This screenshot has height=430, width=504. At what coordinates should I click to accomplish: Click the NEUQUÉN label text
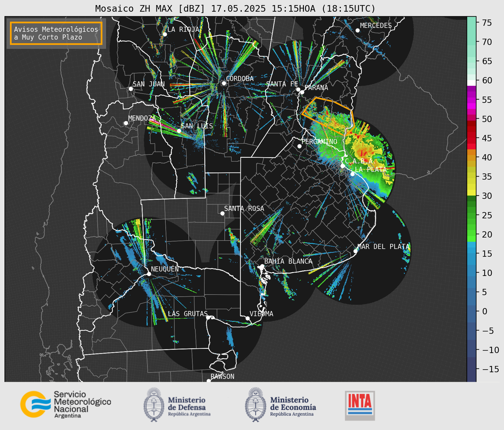[x=165, y=269]
